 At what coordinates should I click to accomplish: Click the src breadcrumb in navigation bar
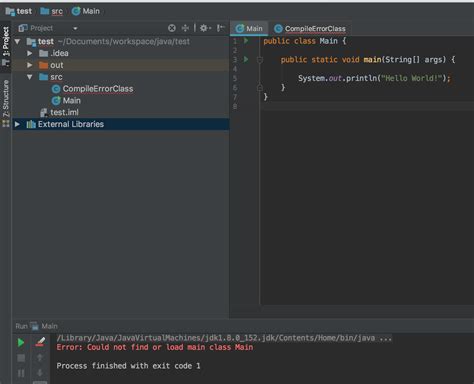[51, 11]
